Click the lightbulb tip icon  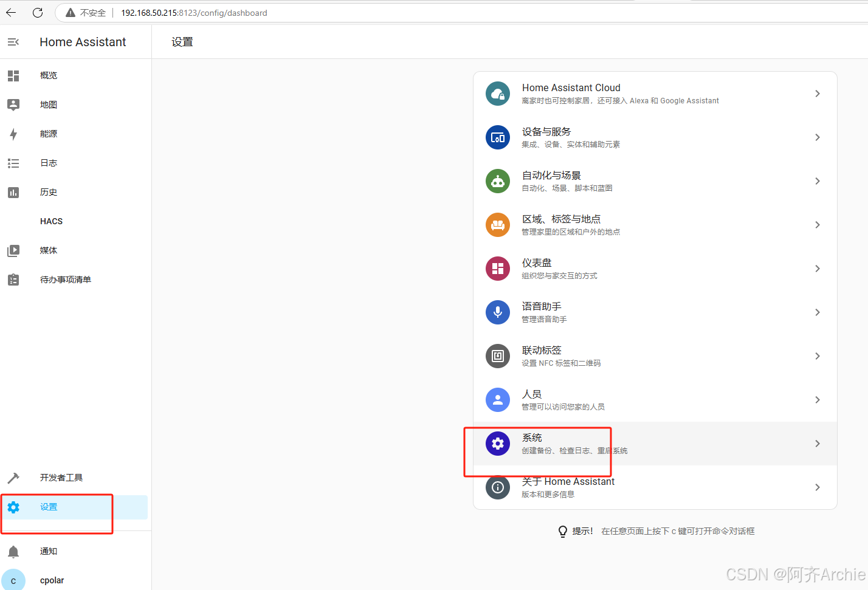coord(563,532)
